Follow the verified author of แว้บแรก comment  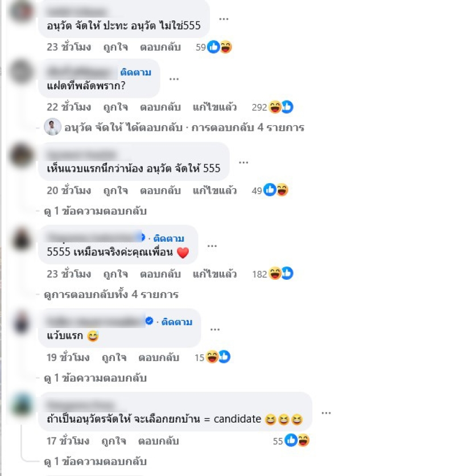pos(177,322)
